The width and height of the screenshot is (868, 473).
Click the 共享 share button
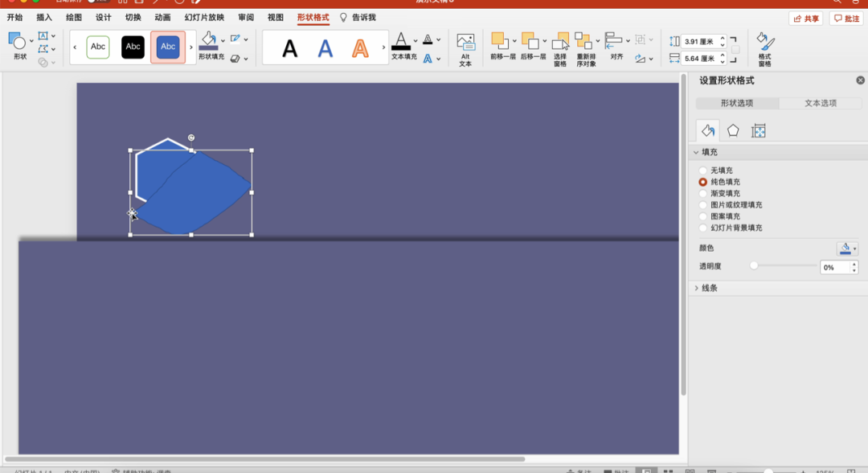[806, 19]
